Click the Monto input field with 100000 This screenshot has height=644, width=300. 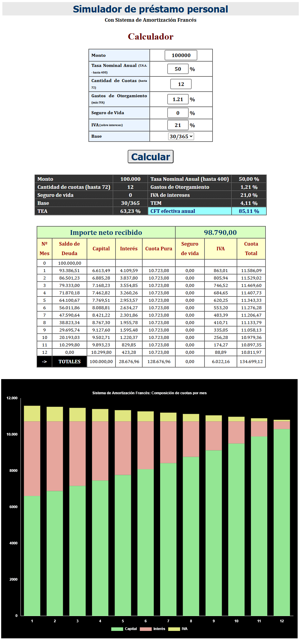point(181,55)
